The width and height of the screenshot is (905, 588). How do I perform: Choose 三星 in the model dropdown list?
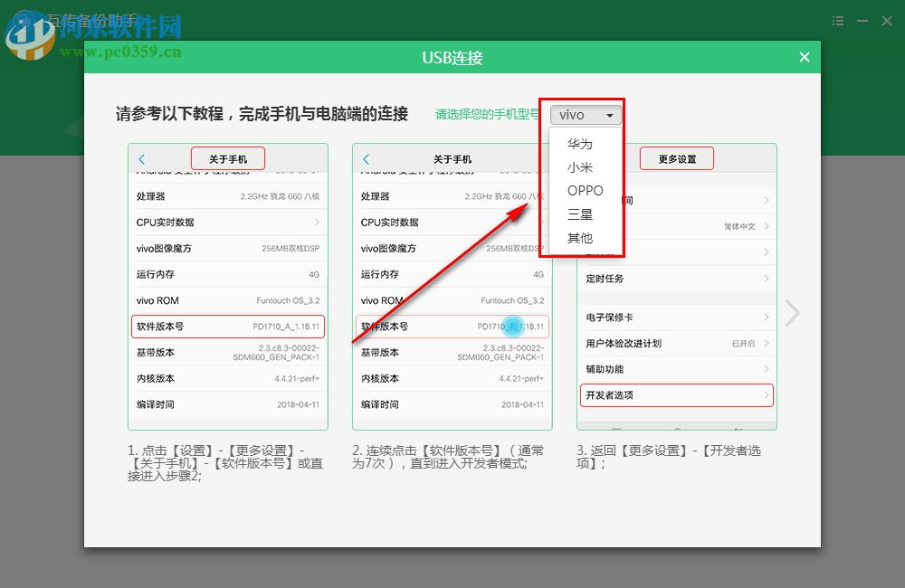(578, 213)
